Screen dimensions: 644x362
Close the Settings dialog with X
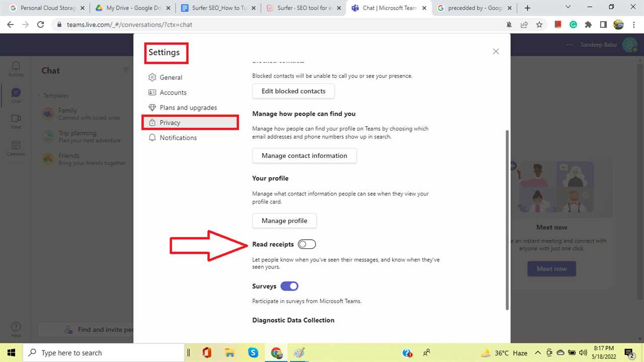(496, 51)
